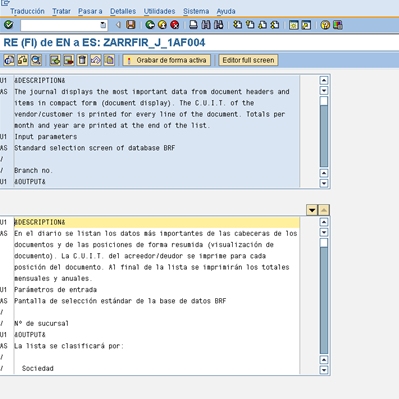Click the greyed up-triangle button above translation editor
Screen dimensions: 399x399
point(324,210)
